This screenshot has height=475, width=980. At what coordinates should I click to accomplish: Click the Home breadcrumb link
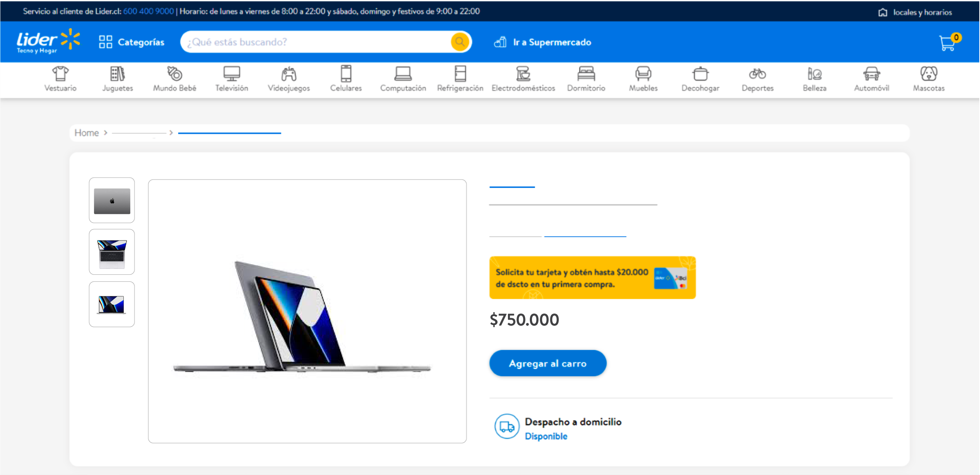(86, 132)
